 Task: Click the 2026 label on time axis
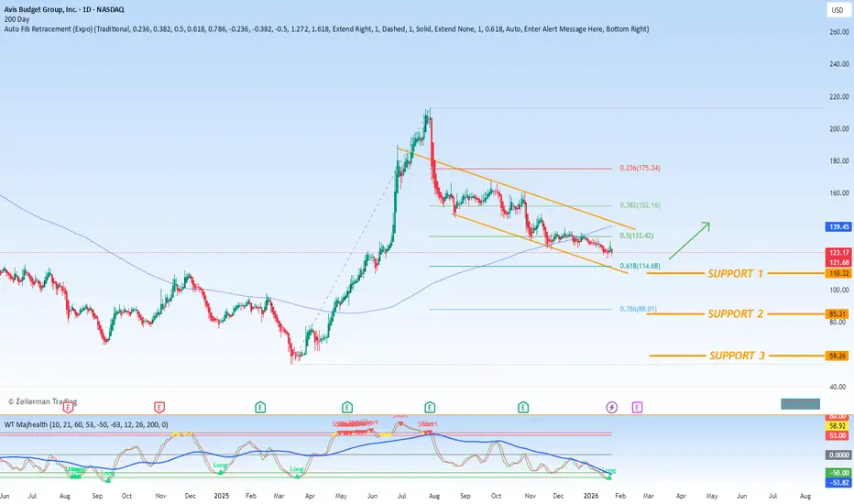[591, 496]
